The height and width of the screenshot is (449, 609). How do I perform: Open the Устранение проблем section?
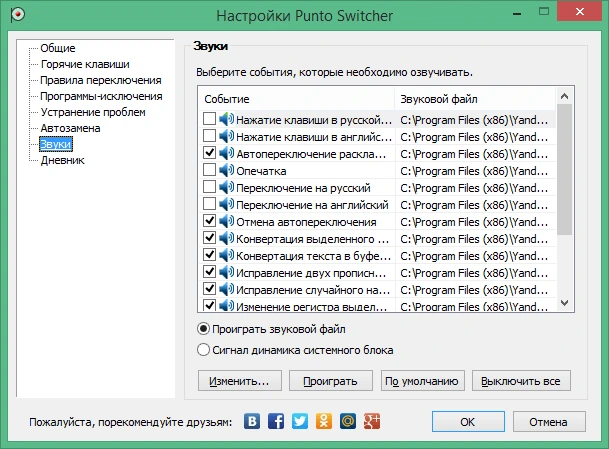click(x=93, y=112)
